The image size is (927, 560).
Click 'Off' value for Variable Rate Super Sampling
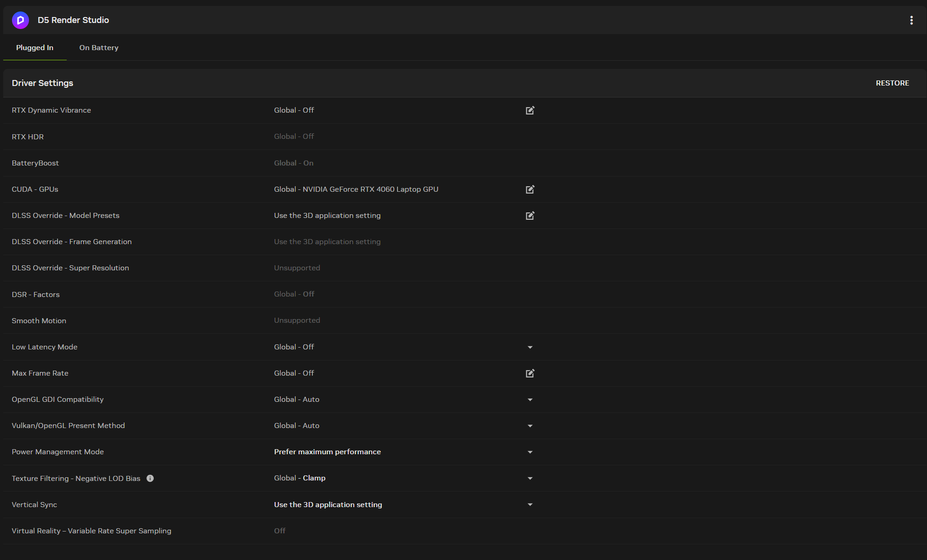tap(280, 531)
